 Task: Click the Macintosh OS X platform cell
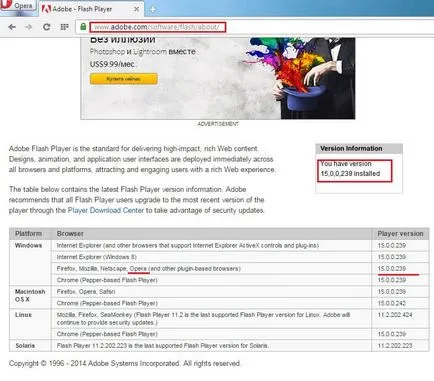click(x=30, y=296)
